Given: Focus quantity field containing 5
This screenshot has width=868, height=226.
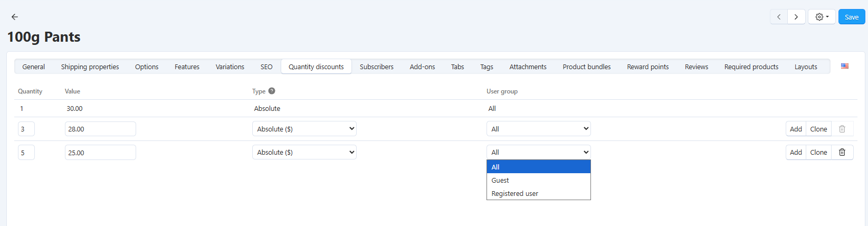Looking at the screenshot, I should [26, 153].
